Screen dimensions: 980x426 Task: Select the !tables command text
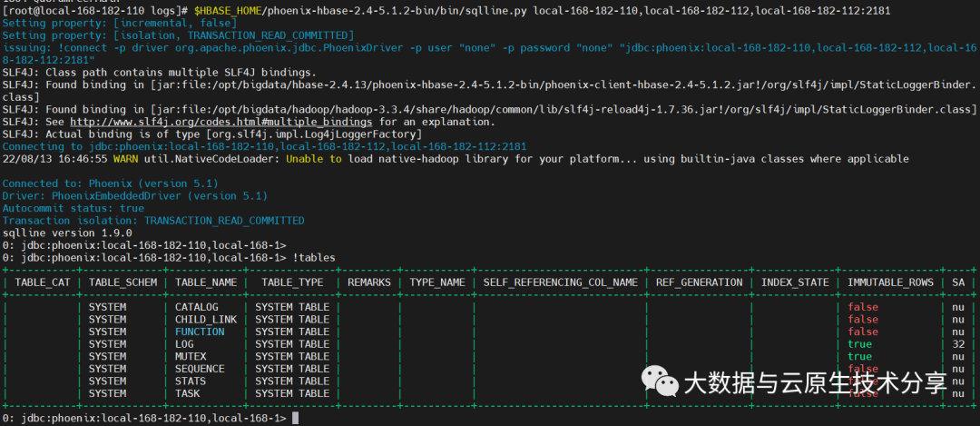click(314, 258)
